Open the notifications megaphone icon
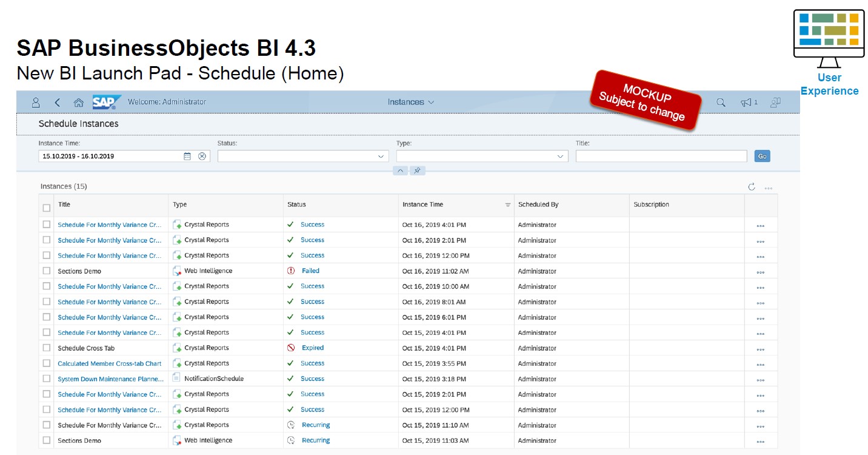Viewport: 868px width, 455px height. [746, 103]
